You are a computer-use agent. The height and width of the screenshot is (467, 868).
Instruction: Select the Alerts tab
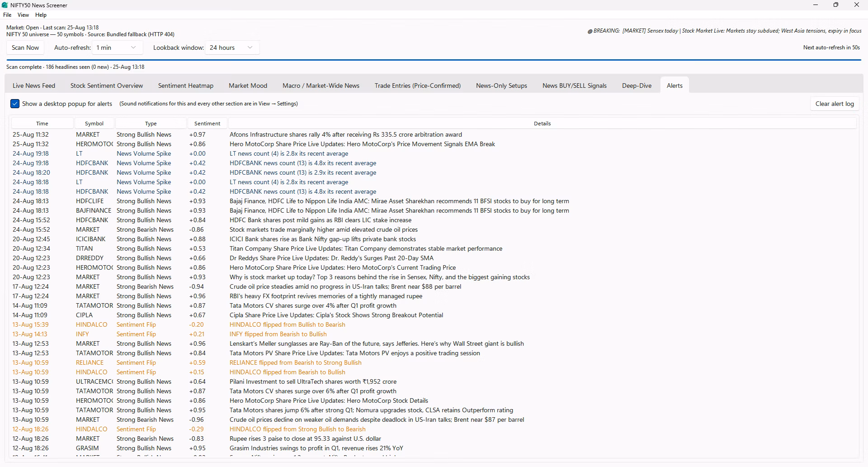coord(675,86)
